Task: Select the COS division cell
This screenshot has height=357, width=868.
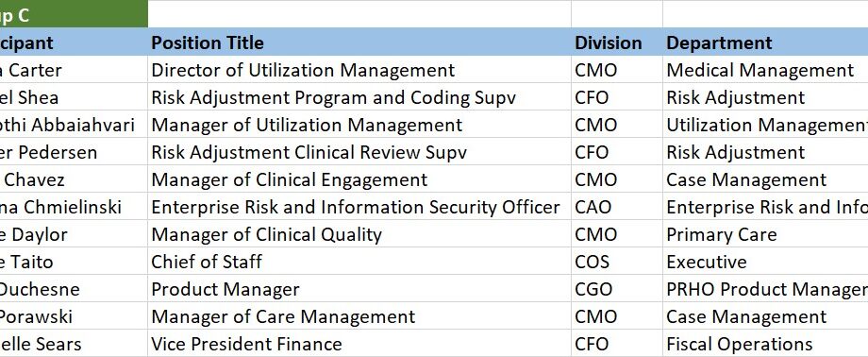Action: tap(617, 262)
